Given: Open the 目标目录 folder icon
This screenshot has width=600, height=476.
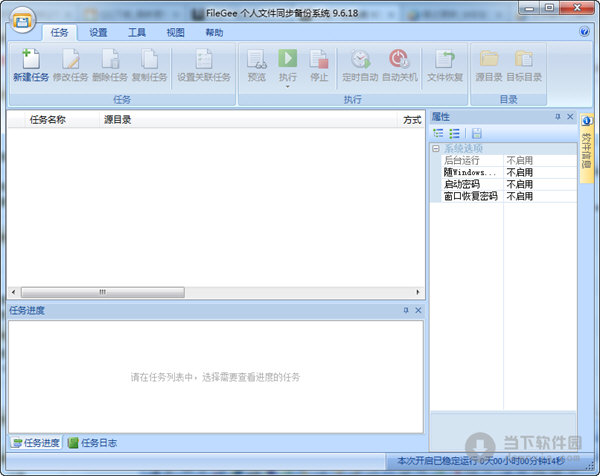Looking at the screenshot, I should coord(524,59).
